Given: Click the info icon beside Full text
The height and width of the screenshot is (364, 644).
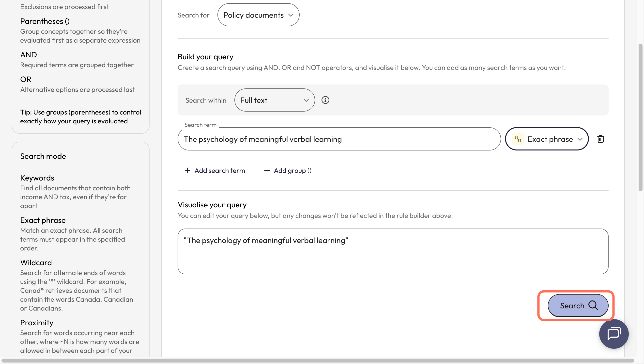Looking at the screenshot, I should [x=325, y=100].
